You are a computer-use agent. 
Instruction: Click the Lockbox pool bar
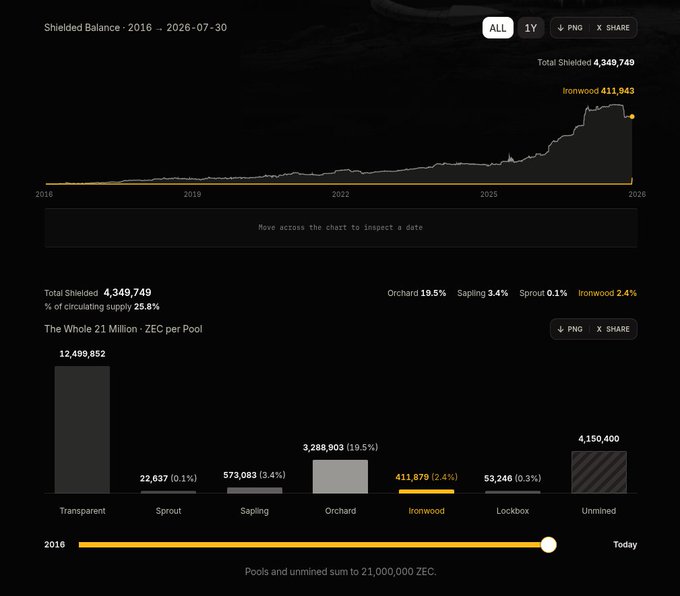tap(513, 492)
